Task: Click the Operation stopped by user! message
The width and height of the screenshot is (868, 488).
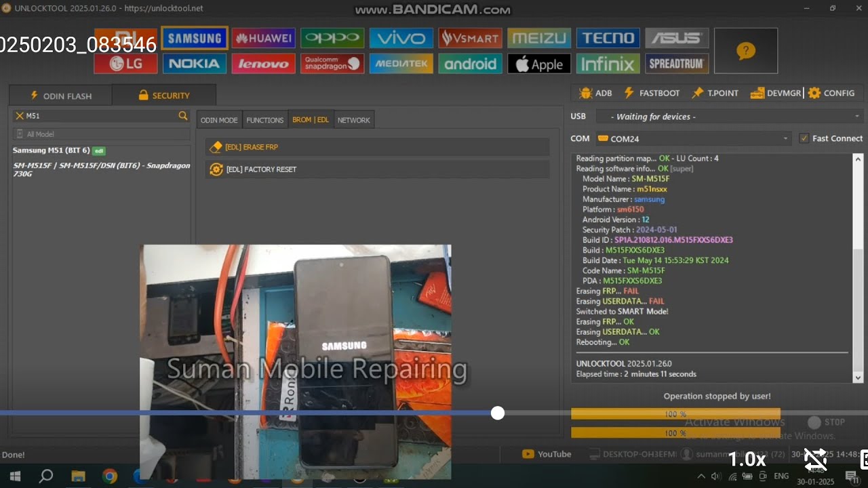Action: click(717, 396)
